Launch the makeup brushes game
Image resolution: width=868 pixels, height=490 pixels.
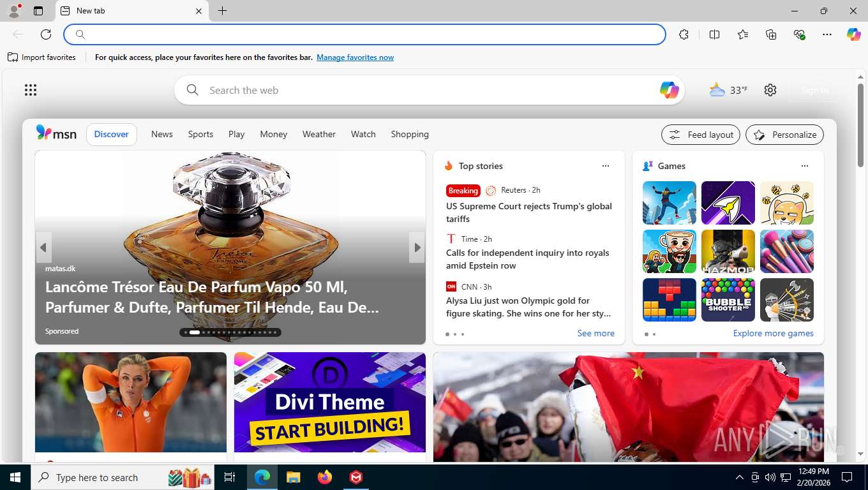pyautogui.click(x=787, y=251)
